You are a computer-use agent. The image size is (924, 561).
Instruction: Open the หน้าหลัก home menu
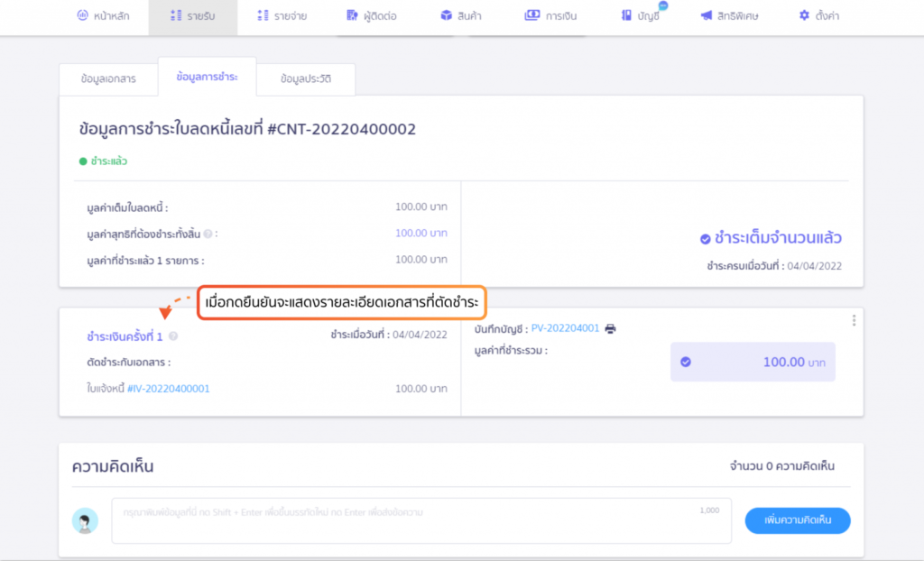tap(103, 16)
